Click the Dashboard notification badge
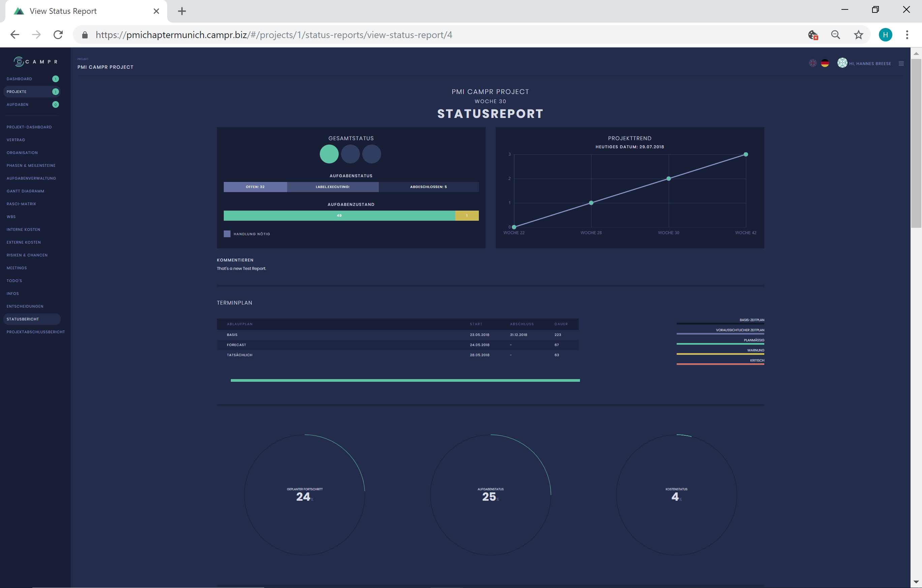922x588 pixels. [56, 79]
